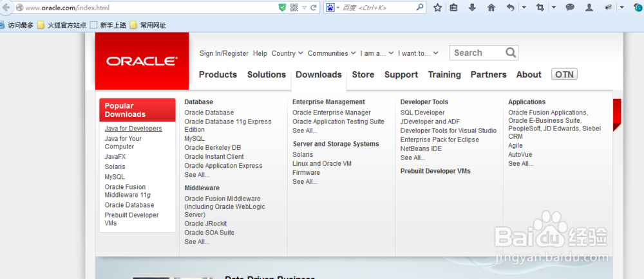Open the dropdown next to fly icon
The image size is (644, 279).
click(622, 7)
